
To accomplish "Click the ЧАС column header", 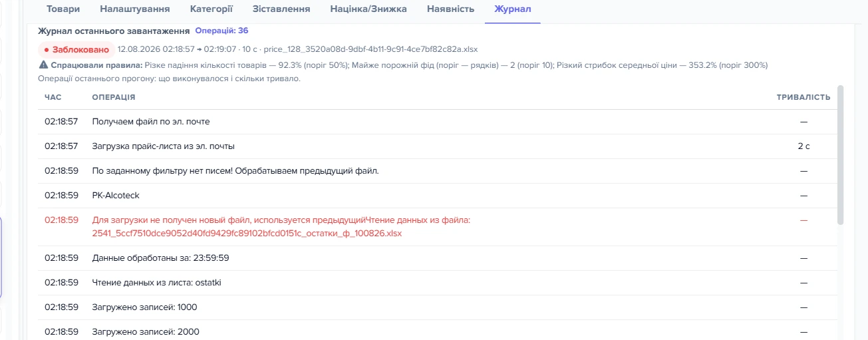I will pos(53,97).
